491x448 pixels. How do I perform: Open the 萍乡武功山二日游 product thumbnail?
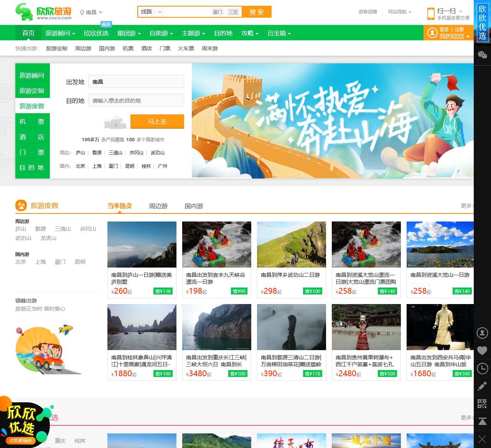pos(292,245)
